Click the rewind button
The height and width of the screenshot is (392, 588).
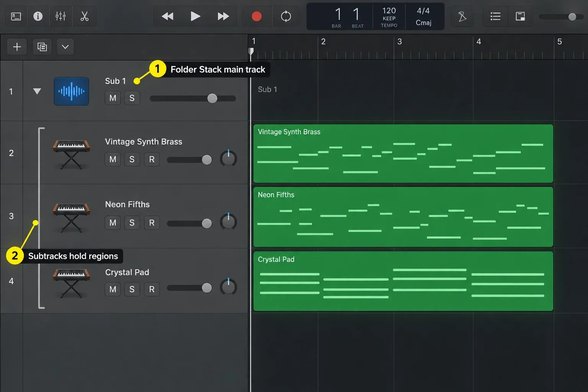click(x=167, y=16)
